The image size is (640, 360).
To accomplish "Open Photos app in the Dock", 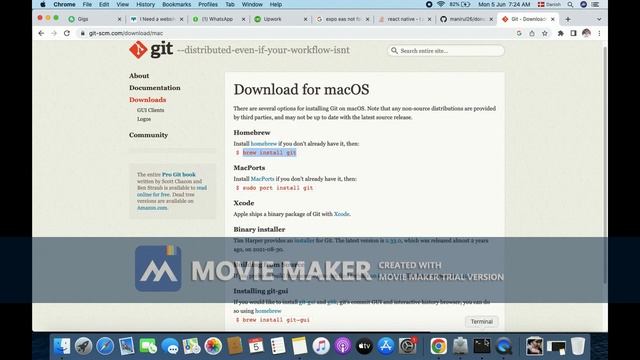I will pyautogui.click(x=213, y=346).
